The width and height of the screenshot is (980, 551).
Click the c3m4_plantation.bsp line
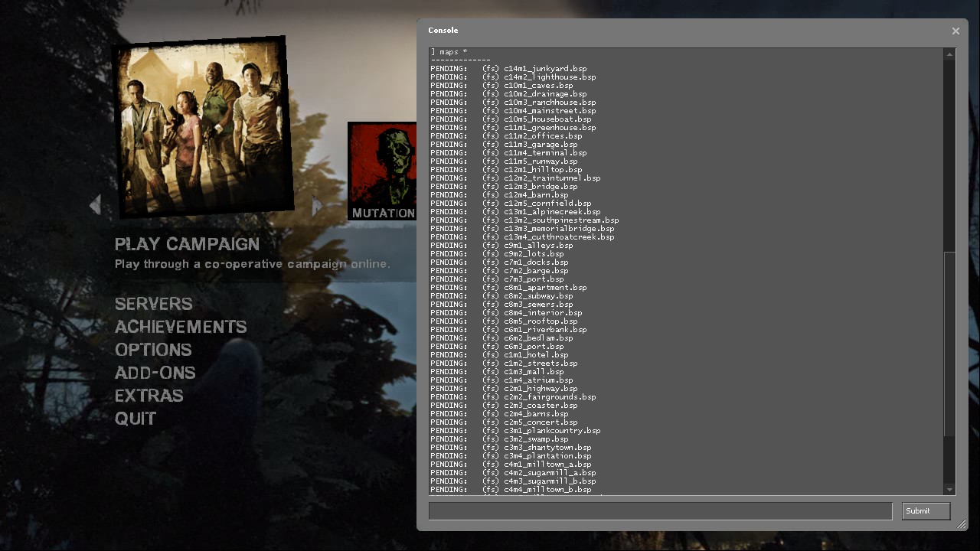coord(511,456)
